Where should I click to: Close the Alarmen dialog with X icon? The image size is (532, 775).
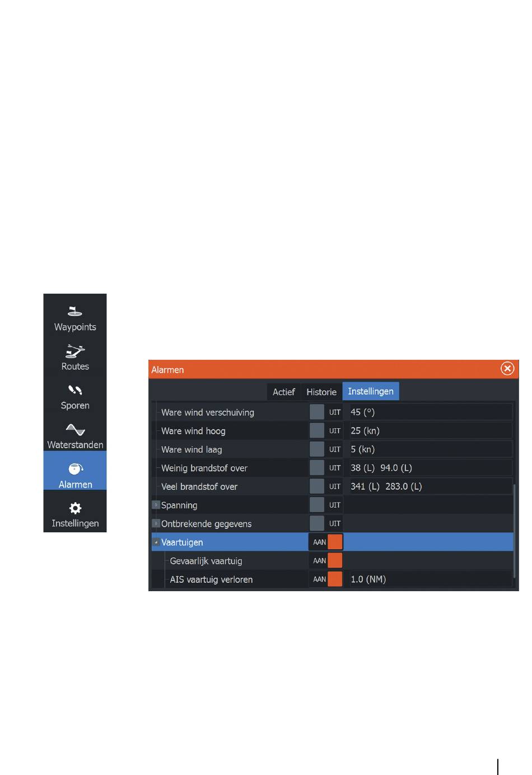pos(507,369)
